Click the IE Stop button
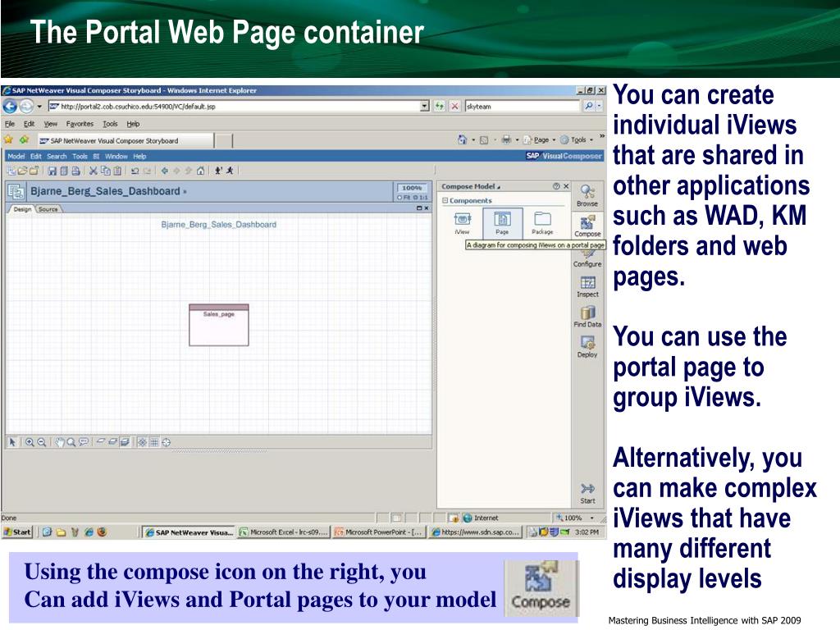840x630 pixels. coord(454,106)
